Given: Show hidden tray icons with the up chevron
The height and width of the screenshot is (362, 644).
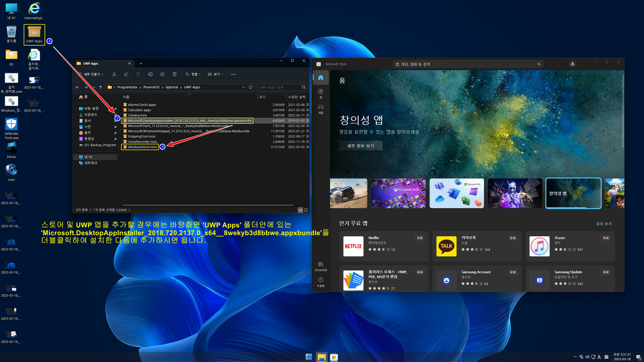Looking at the screenshot, I should pyautogui.click(x=575, y=357).
